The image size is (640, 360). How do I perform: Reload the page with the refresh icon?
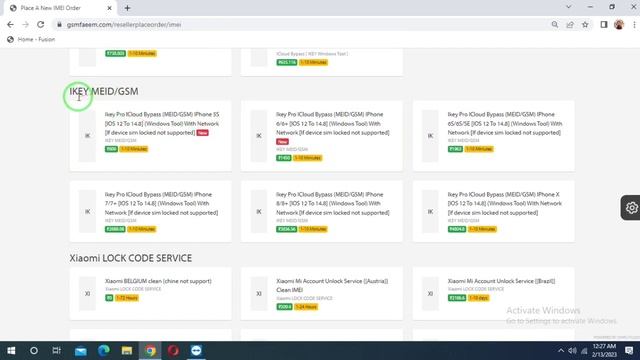[40, 24]
